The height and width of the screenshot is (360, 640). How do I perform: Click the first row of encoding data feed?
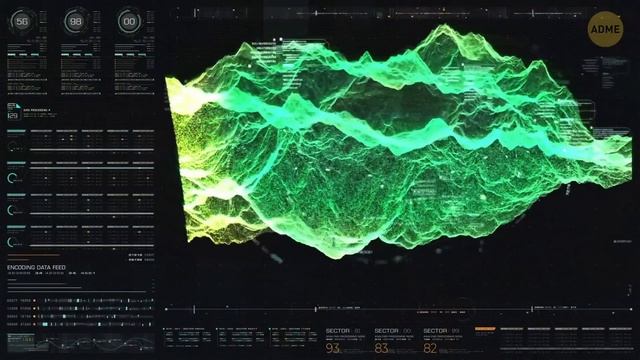[81, 300]
